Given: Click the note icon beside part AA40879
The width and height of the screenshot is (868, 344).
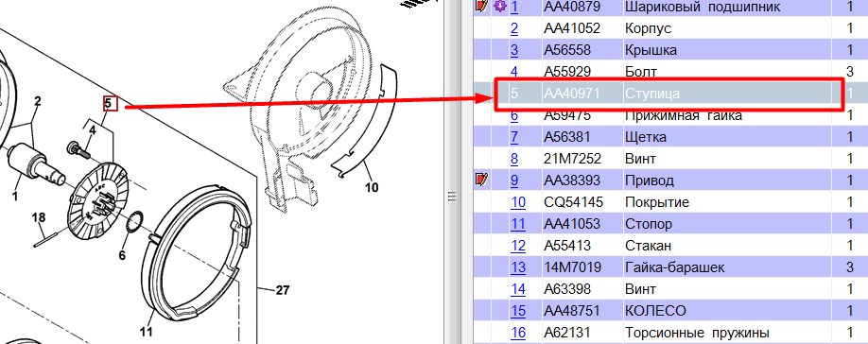Looking at the screenshot, I should point(482,7).
